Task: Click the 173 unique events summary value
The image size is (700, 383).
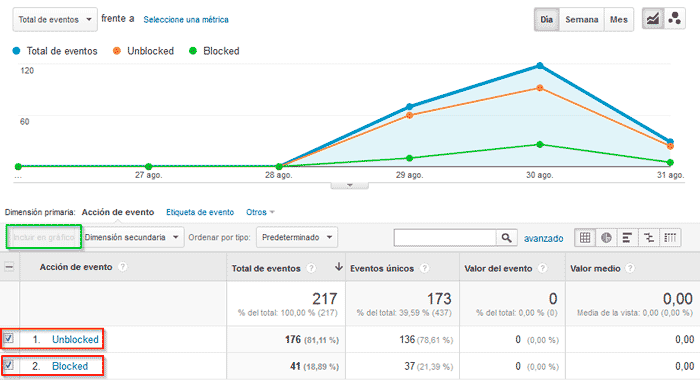Action: [439, 298]
